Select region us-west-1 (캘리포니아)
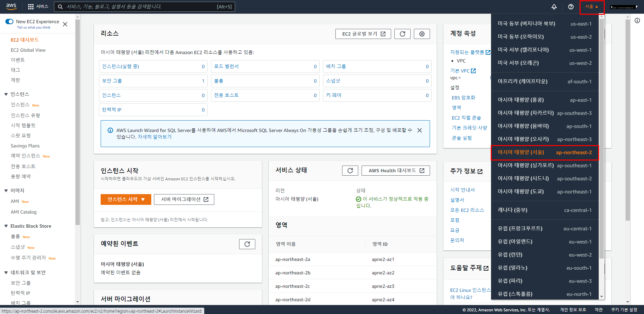Screen dimensions: 644x314 [x=545, y=50]
